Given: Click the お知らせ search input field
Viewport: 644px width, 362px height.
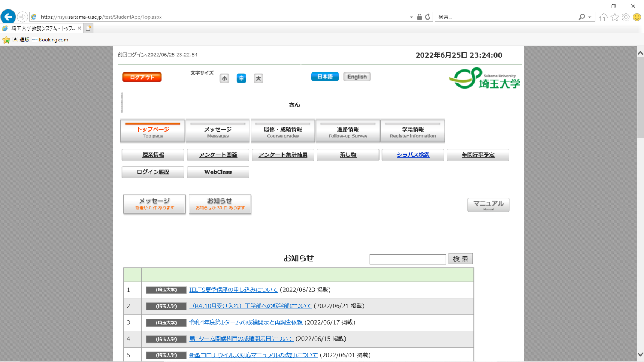Looking at the screenshot, I should click(x=407, y=259).
